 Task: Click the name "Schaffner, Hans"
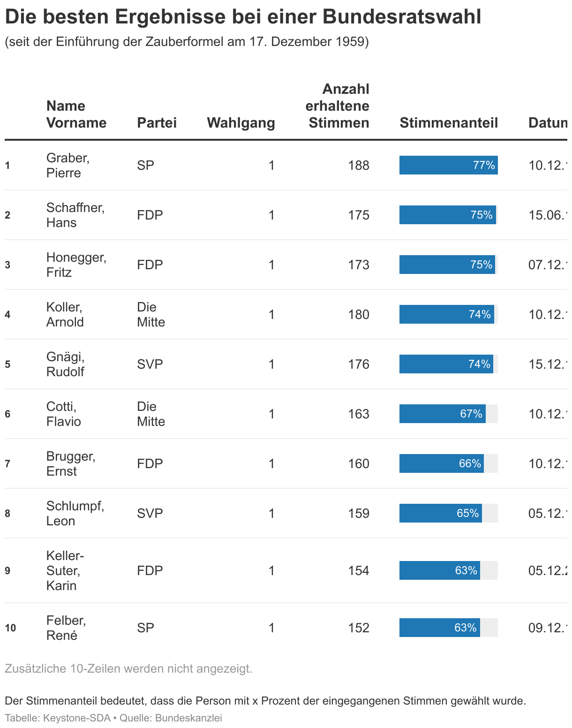tap(75, 215)
